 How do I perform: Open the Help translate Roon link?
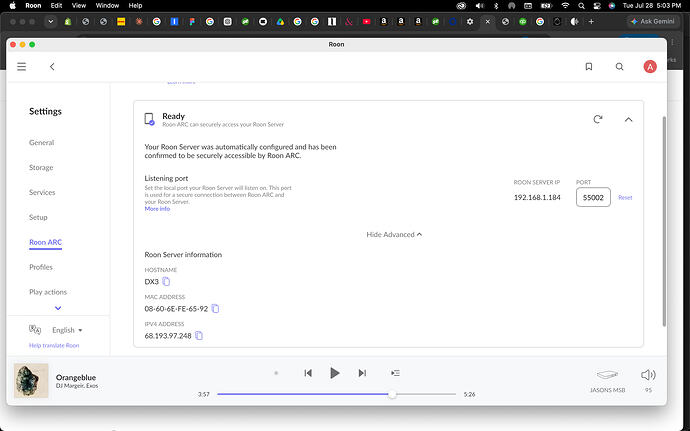tap(54, 346)
